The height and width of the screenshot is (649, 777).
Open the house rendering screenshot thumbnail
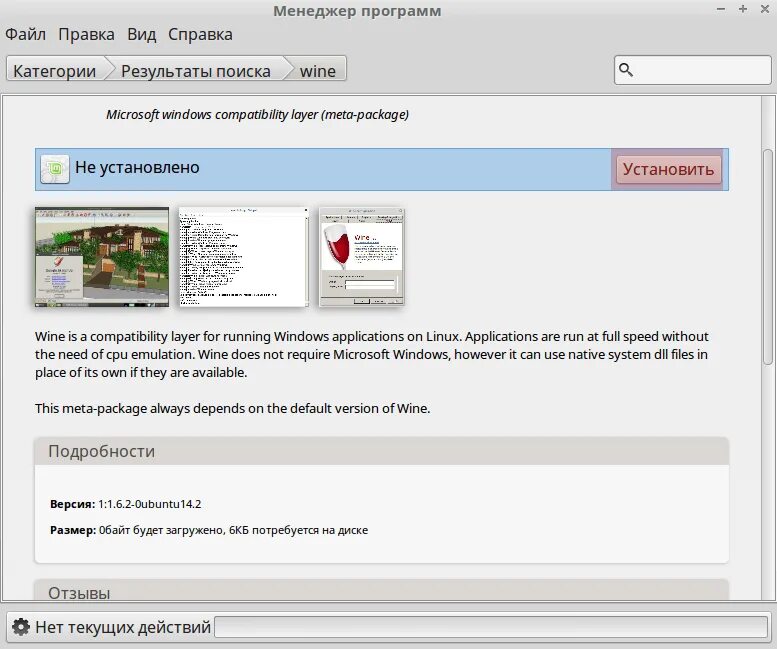click(x=102, y=257)
